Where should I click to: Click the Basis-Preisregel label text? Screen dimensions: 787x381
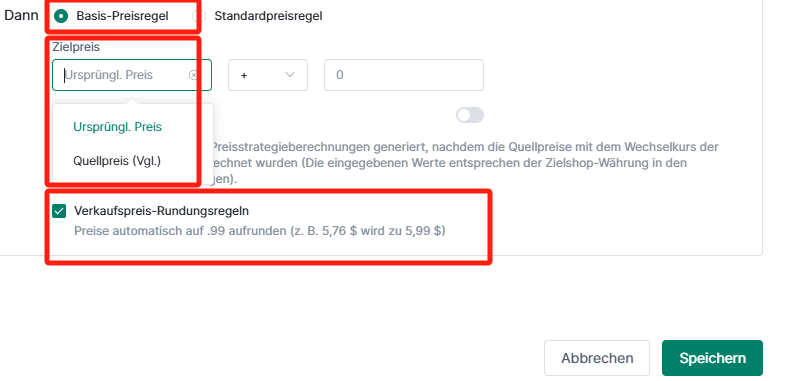[122, 16]
